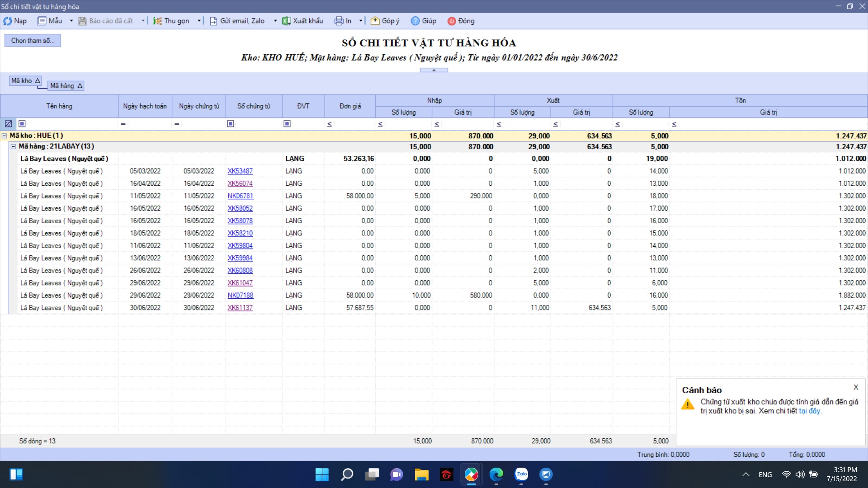
Task: Open voucher NK06781
Action: [x=241, y=196]
